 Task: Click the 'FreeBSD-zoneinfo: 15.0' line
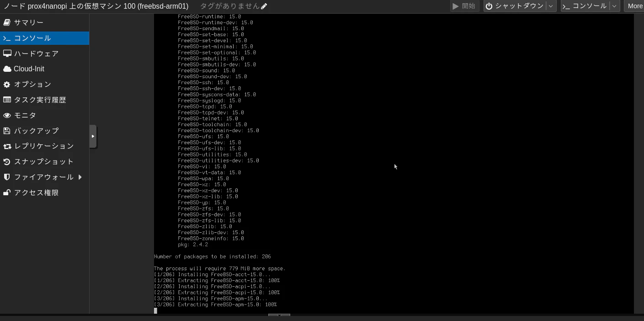point(211,239)
